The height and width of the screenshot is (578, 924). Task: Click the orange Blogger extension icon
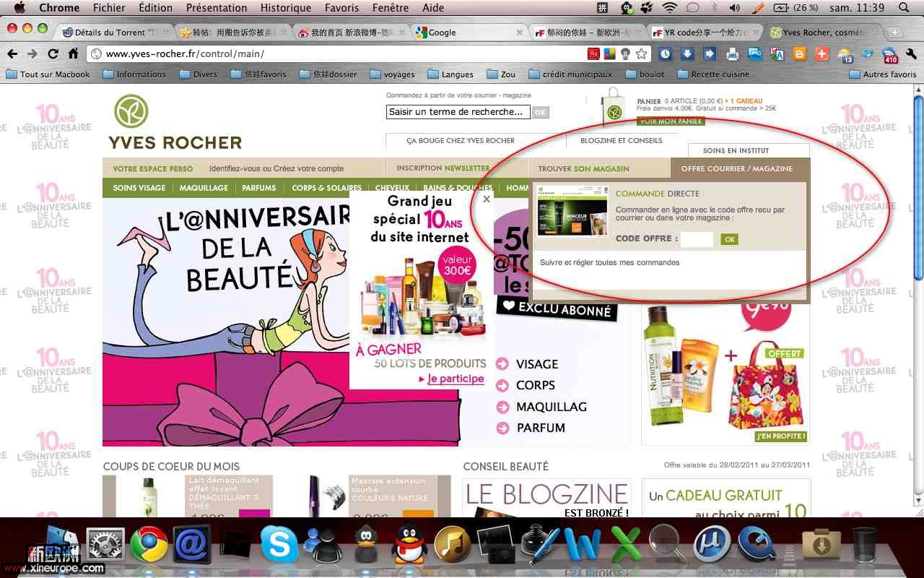[800, 53]
